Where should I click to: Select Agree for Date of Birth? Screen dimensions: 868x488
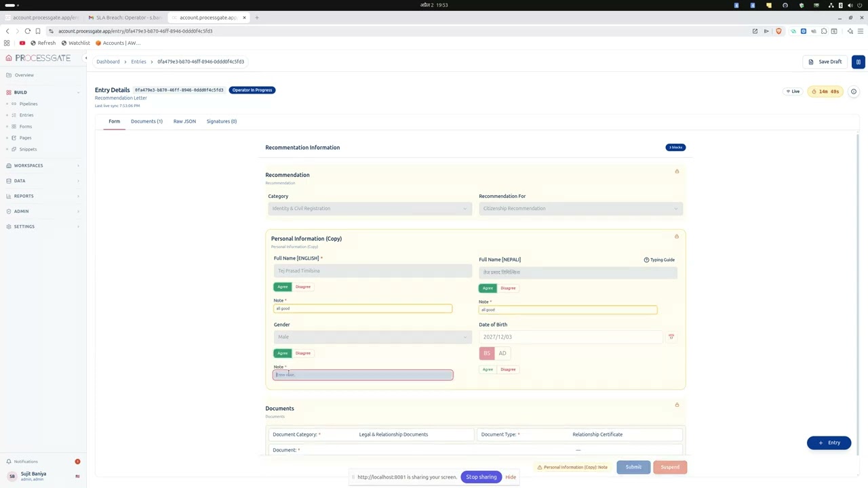(488, 369)
